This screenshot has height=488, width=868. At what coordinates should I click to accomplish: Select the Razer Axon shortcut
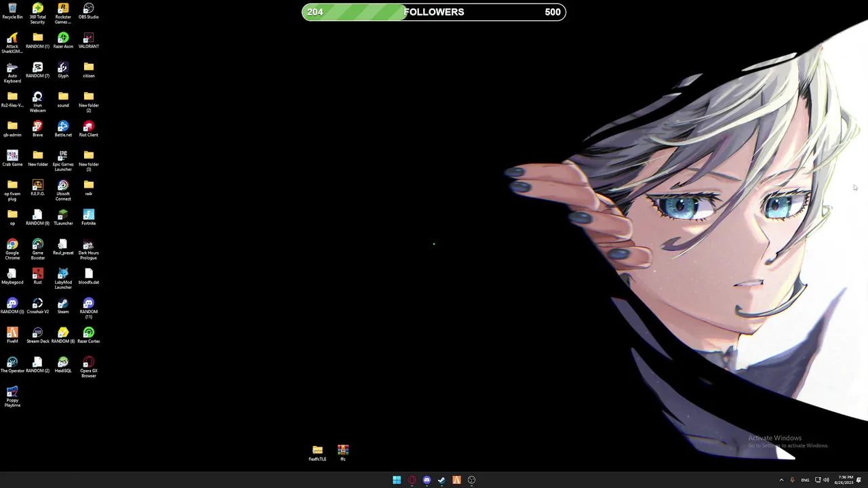click(x=63, y=41)
